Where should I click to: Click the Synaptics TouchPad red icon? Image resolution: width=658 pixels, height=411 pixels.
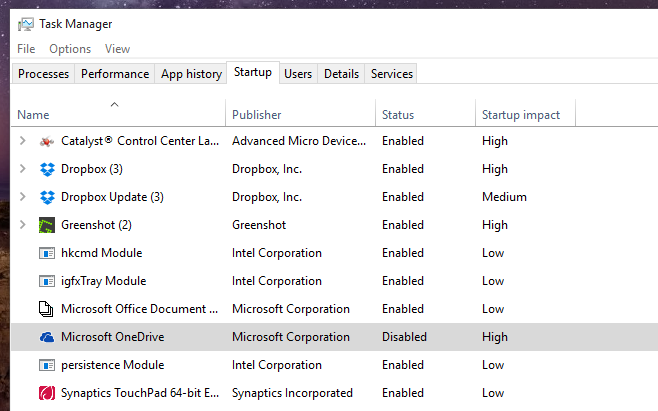[47, 393]
